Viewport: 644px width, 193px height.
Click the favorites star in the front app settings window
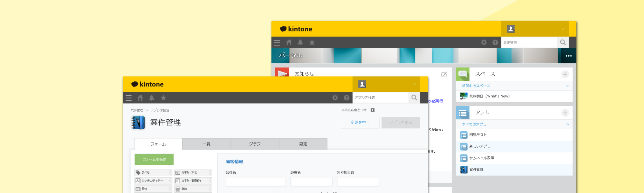(x=163, y=98)
